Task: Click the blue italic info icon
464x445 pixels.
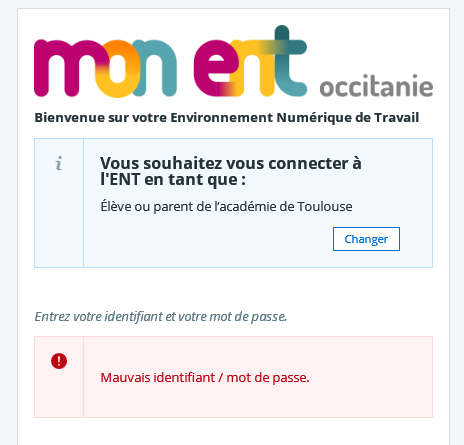Action: point(59,163)
